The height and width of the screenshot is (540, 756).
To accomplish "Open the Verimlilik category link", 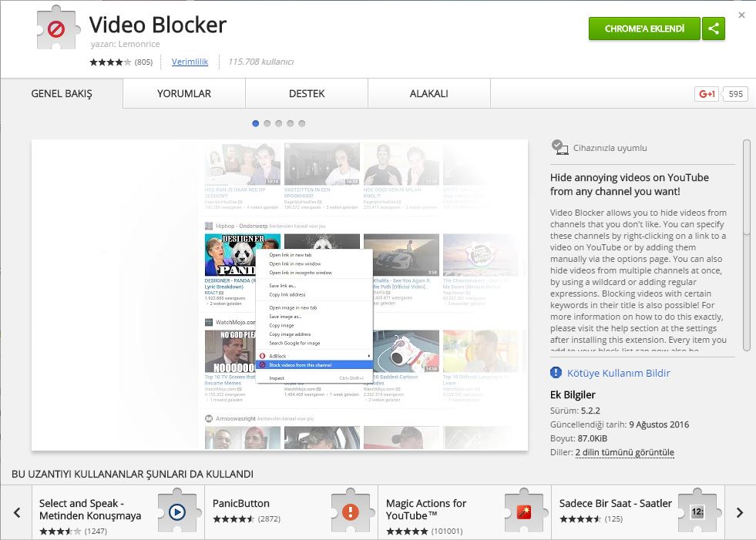I will 190,62.
